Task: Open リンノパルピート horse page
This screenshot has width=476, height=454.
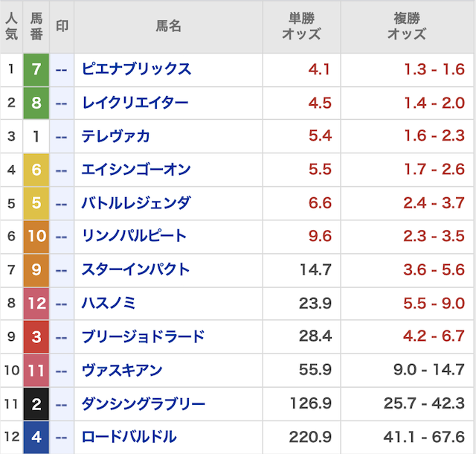Action: 134,237
